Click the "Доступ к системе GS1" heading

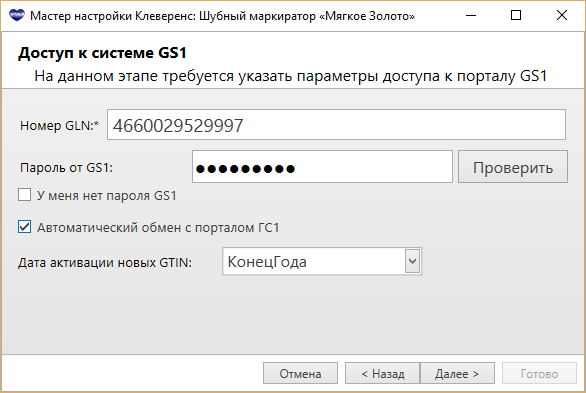102,53
